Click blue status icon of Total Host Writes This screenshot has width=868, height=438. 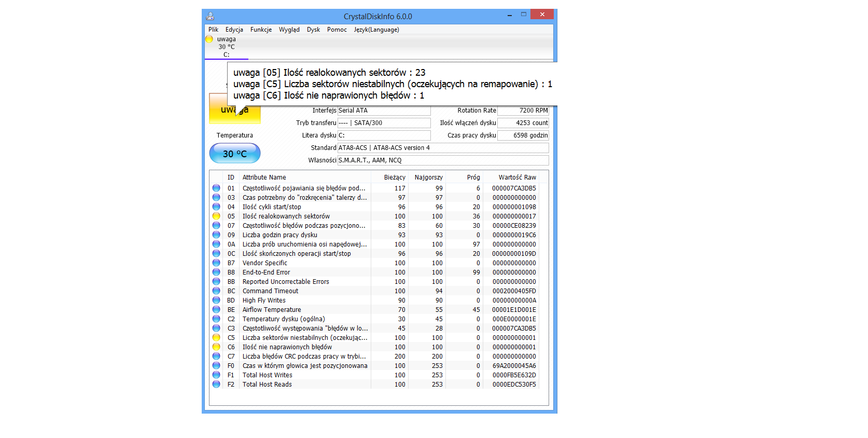click(x=216, y=375)
